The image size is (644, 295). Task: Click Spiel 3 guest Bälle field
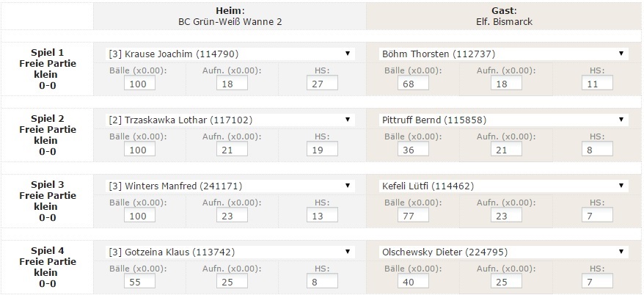click(411, 215)
